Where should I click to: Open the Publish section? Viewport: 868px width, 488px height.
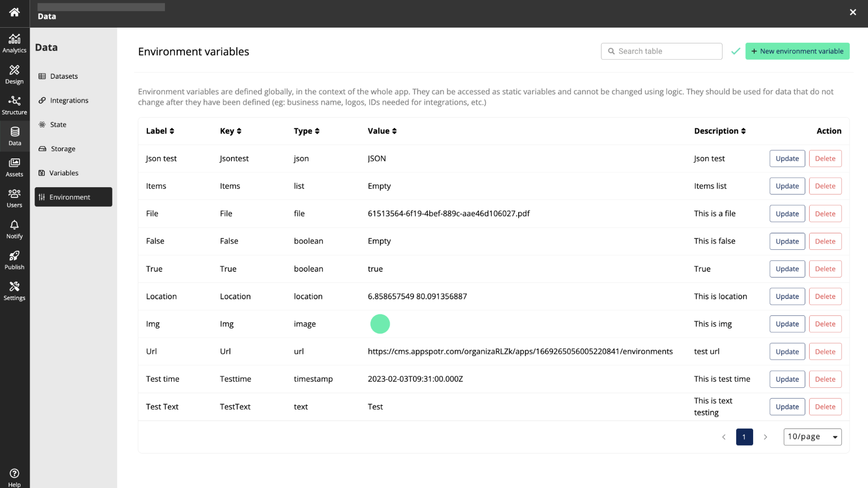pyautogui.click(x=15, y=260)
